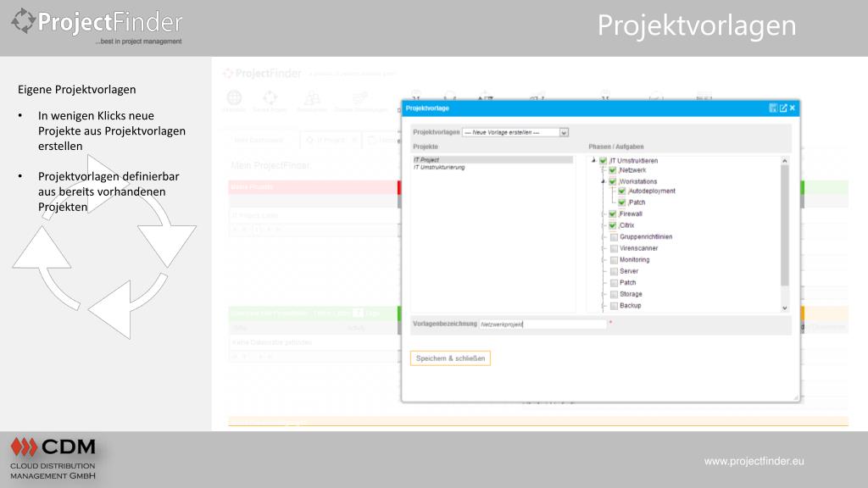Image resolution: width=868 pixels, height=488 pixels.
Task: Check the Virenscanner checkbox
Action: [614, 248]
